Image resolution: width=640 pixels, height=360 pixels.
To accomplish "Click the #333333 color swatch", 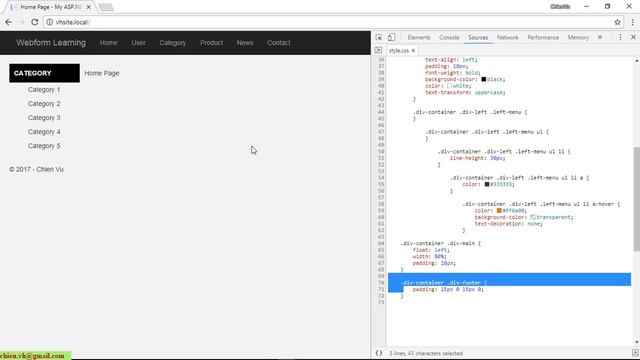I will [x=487, y=184].
